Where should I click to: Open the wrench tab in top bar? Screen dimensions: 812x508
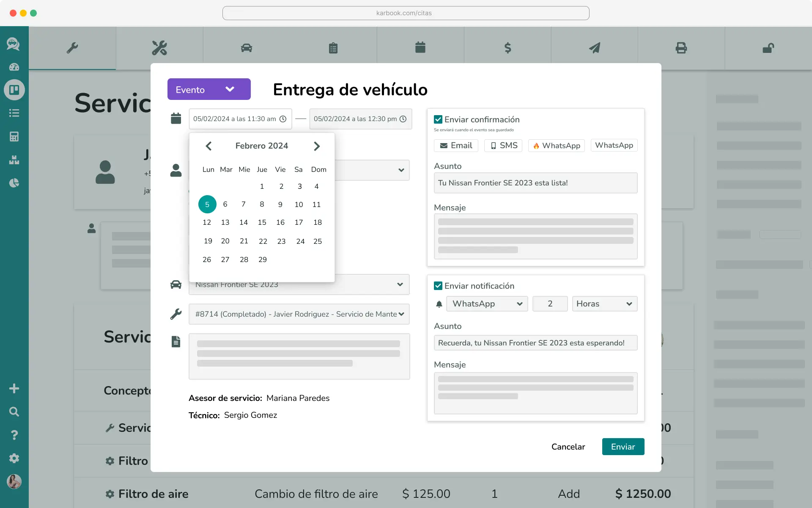coord(72,48)
